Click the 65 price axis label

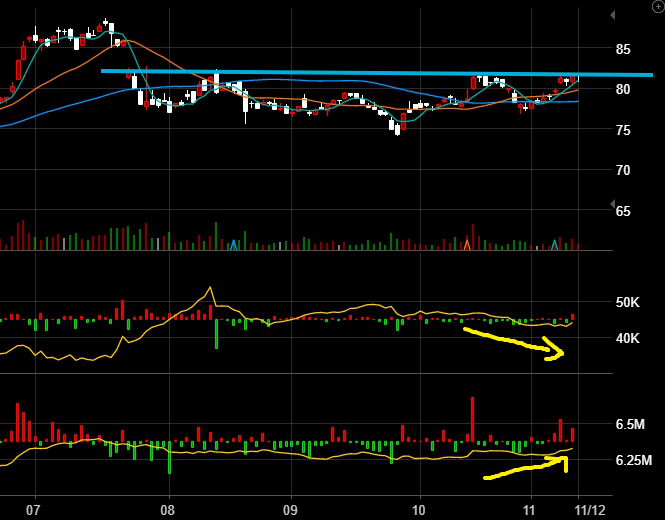[623, 211]
